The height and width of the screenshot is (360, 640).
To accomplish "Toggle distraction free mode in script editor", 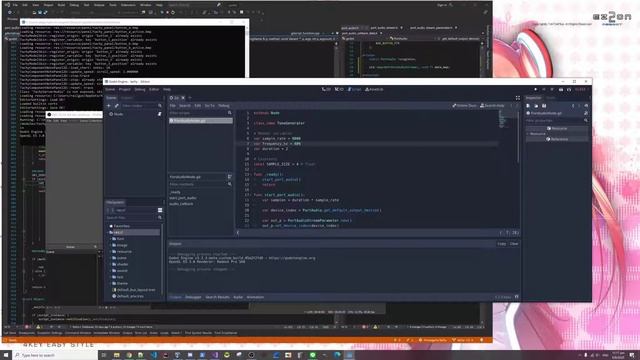I will (x=518, y=98).
